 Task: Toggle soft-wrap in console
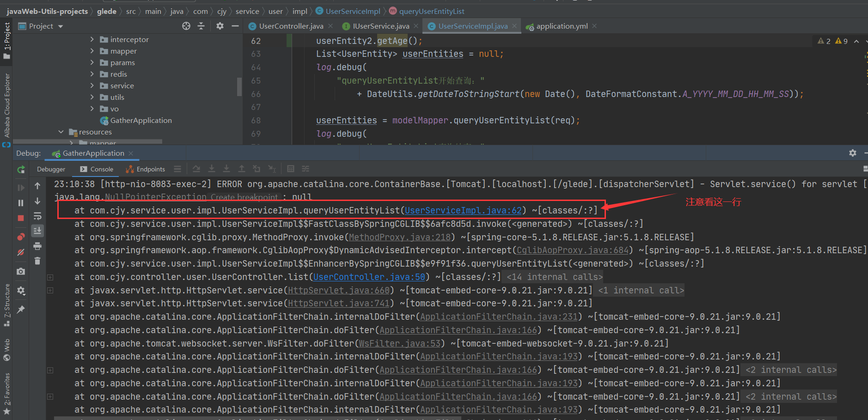click(37, 216)
